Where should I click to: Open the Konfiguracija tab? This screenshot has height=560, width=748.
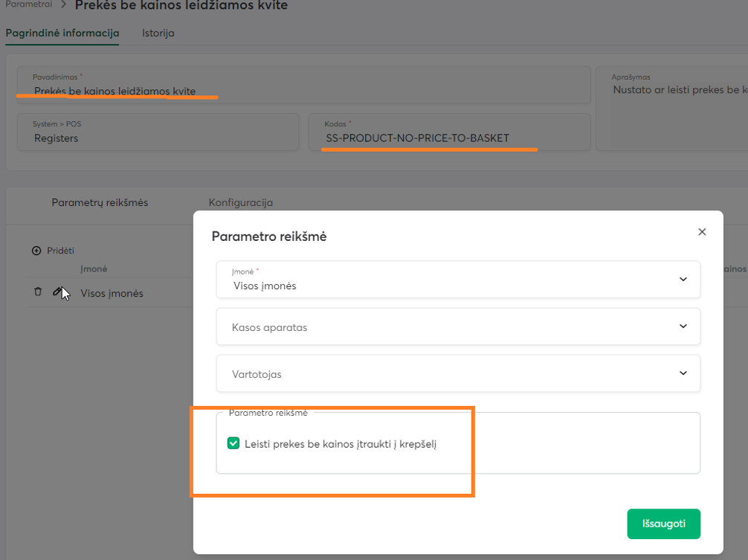coord(240,202)
